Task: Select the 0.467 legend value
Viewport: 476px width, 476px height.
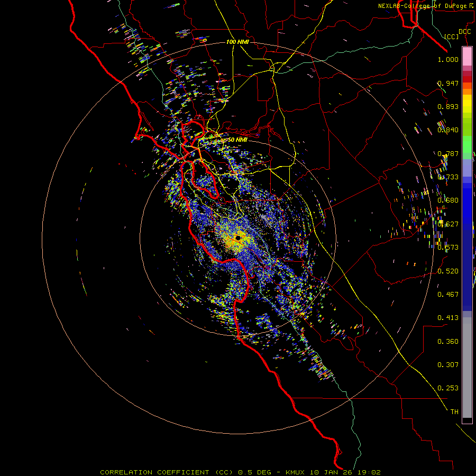Action: 448,295
